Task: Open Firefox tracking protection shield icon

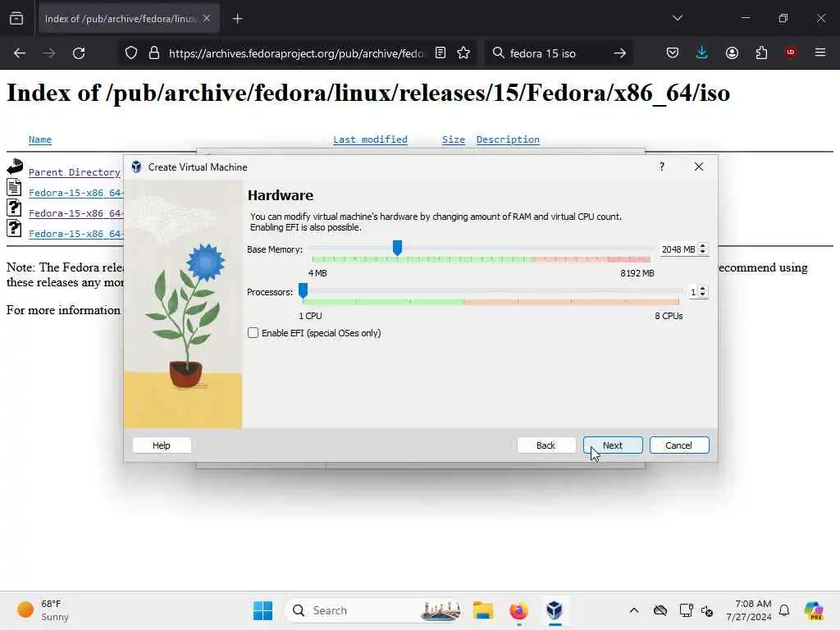Action: 131,53
